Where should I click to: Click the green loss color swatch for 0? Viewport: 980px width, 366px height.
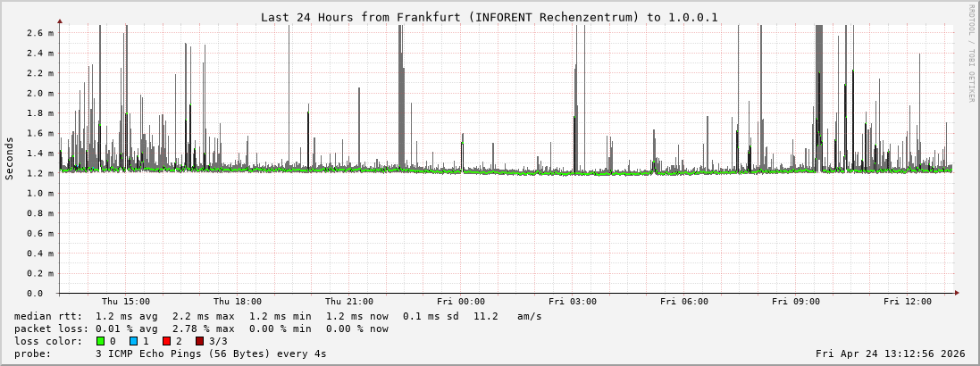coord(100,341)
